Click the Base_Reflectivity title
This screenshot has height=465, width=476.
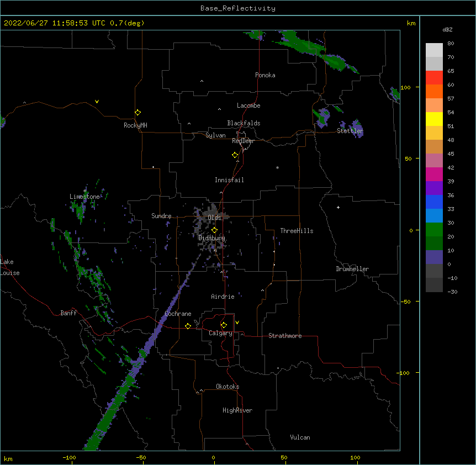(238, 8)
